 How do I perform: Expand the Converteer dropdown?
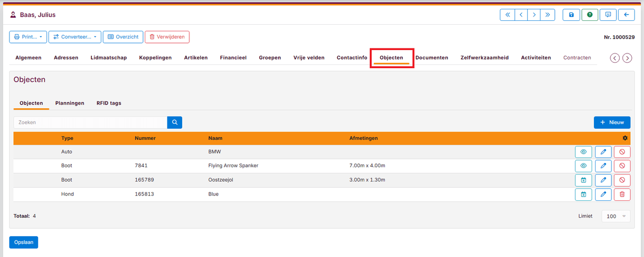[75, 37]
